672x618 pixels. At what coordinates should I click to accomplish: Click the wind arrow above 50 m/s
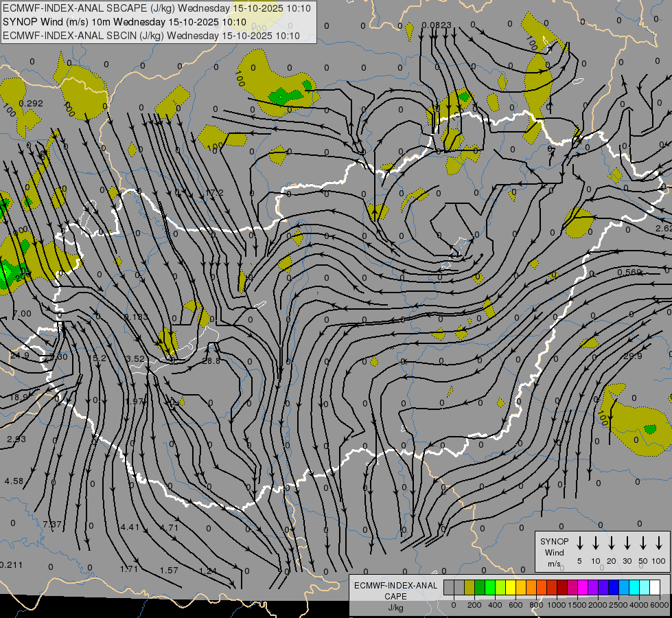click(x=643, y=543)
